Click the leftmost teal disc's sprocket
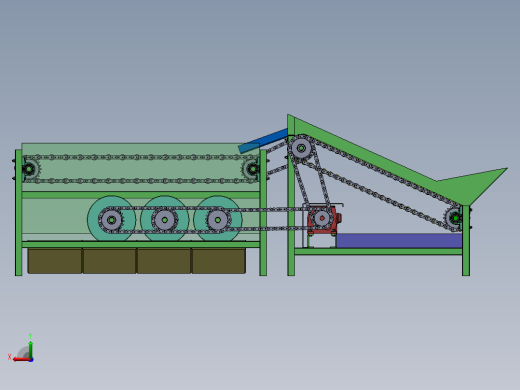Image resolution: width=520 pixels, height=390 pixels. tap(111, 220)
